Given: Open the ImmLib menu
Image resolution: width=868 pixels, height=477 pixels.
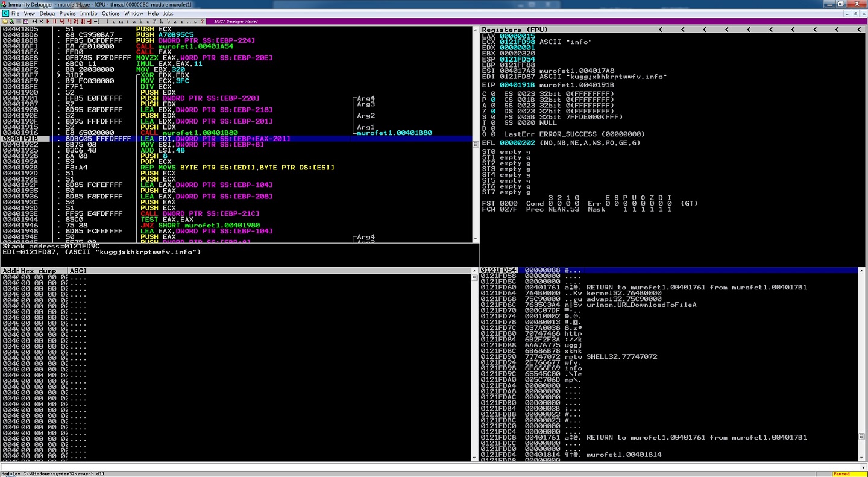Looking at the screenshot, I should (89, 13).
